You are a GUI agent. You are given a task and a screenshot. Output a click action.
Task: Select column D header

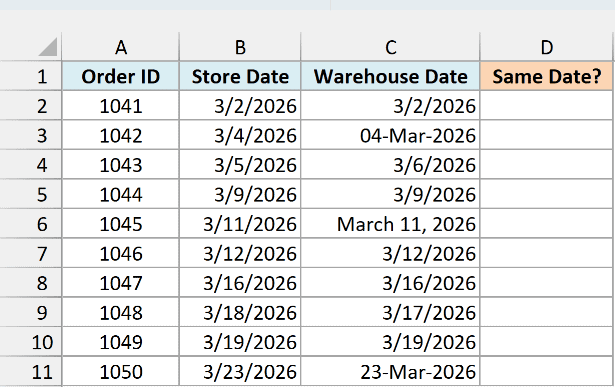pos(547,47)
